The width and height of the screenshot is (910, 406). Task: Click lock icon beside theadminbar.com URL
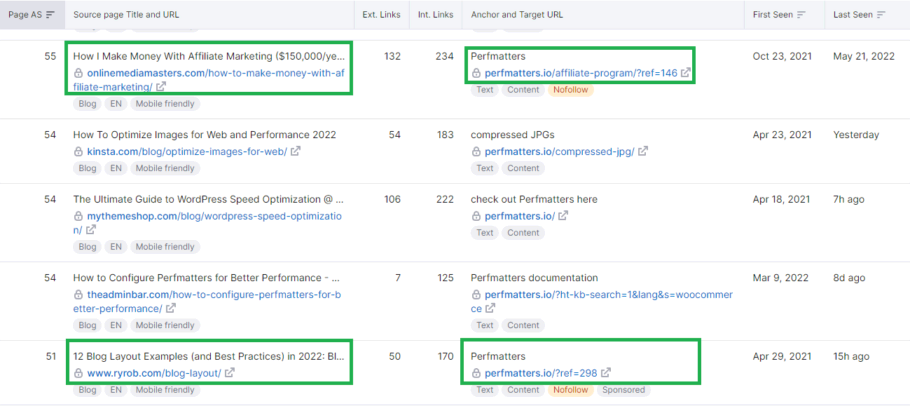pyautogui.click(x=78, y=295)
